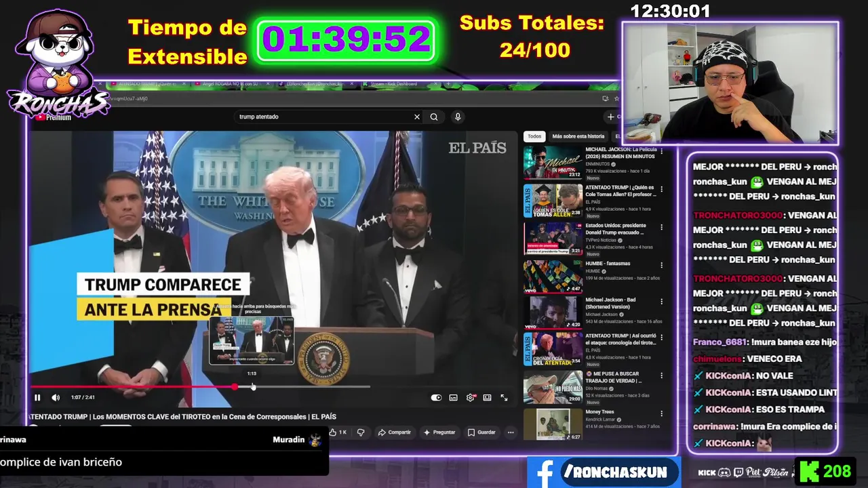Click the video title 'ATENTADO TRUMP | Los MOMENTOS CLAVE'
868x488 pixels.
183,416
